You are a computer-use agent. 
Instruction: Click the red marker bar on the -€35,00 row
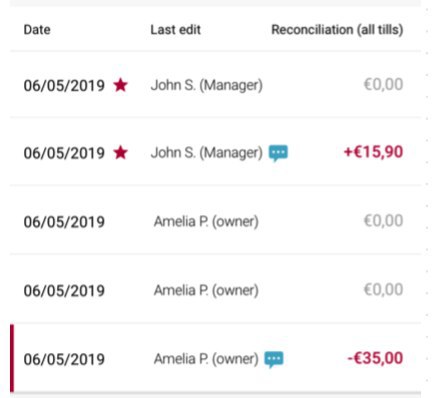pyautogui.click(x=12, y=358)
